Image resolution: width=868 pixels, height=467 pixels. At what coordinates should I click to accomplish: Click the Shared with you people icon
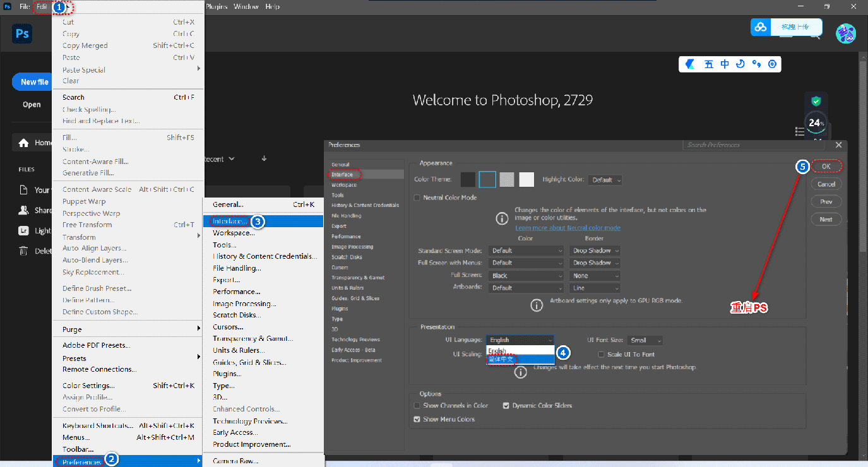[x=24, y=210]
